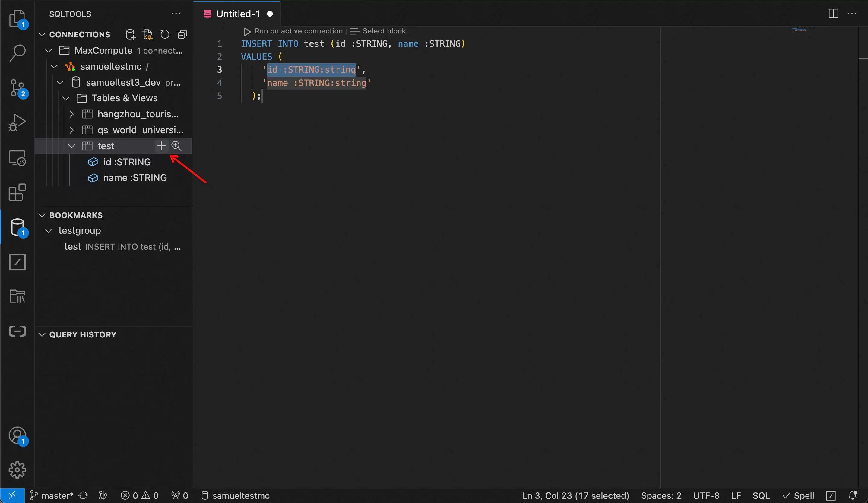Image resolution: width=868 pixels, height=503 pixels.
Task: Toggle split editor right
Action: [833, 14]
